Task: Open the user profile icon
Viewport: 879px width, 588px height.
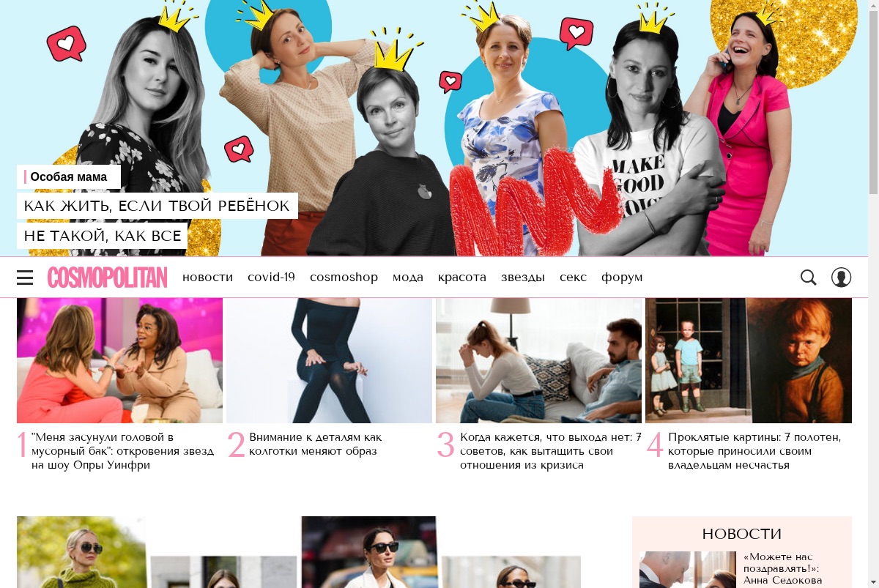Action: (x=841, y=278)
